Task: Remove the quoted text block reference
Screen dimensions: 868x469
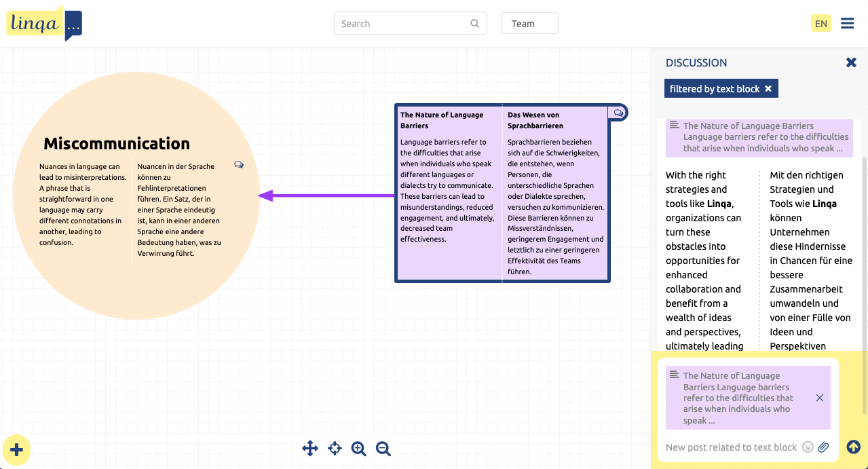Action: [820, 398]
